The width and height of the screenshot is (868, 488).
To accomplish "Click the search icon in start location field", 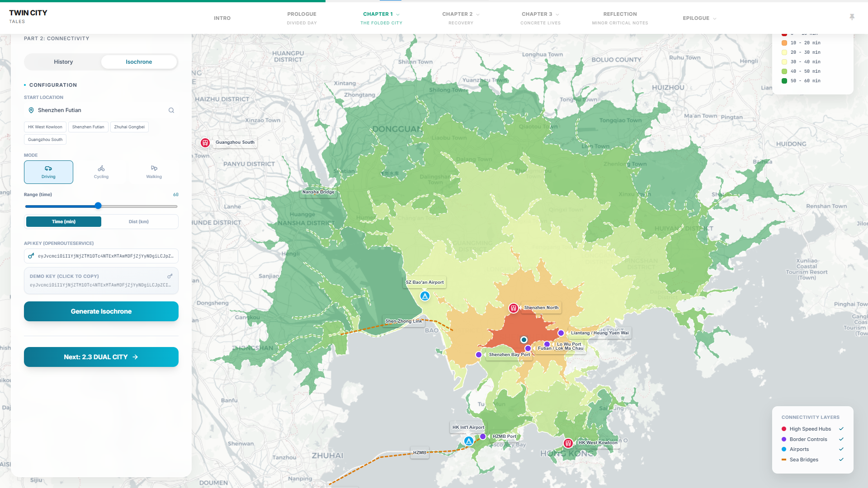I will pyautogui.click(x=171, y=110).
